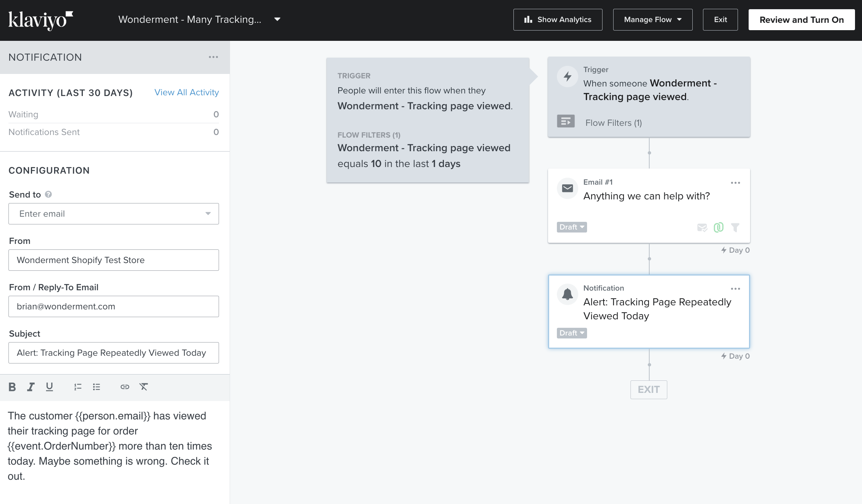The image size is (862, 504).
Task: Click the notification message body text
Action: (110, 446)
